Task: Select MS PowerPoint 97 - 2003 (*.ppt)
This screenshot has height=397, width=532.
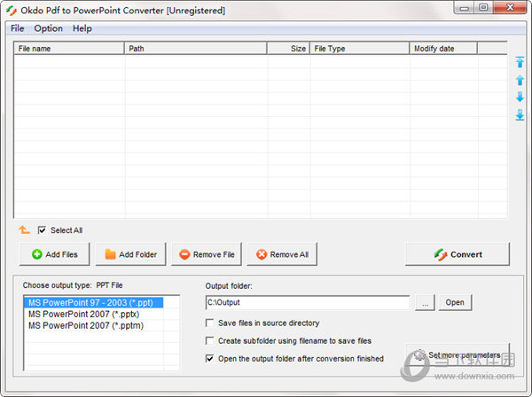Action: [x=94, y=302]
